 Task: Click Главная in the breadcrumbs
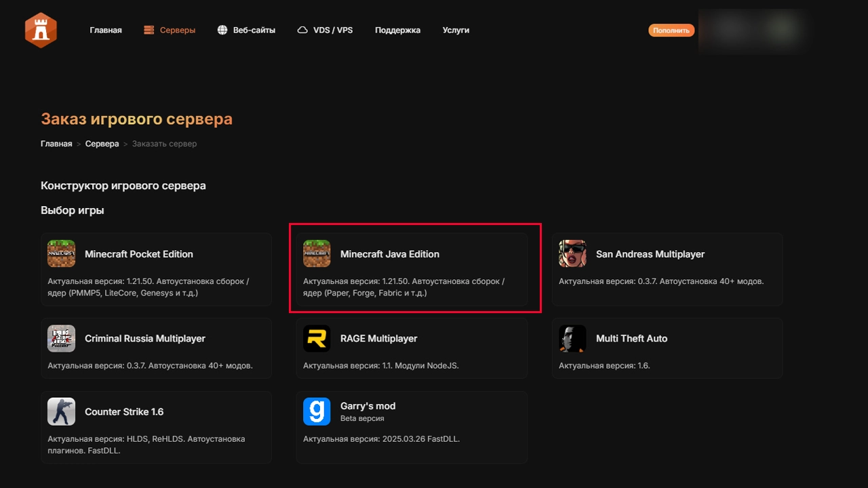click(56, 144)
